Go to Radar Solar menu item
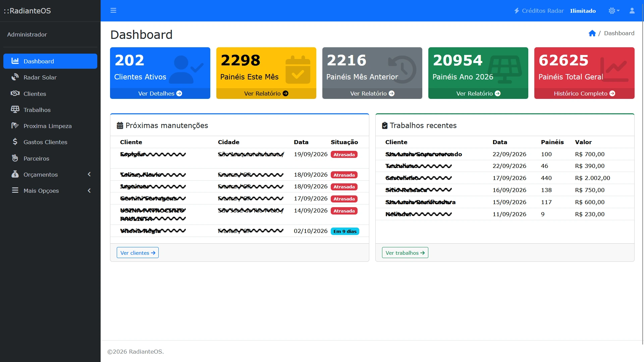Screen dimensions: 644x362 pyautogui.click(x=50, y=77)
